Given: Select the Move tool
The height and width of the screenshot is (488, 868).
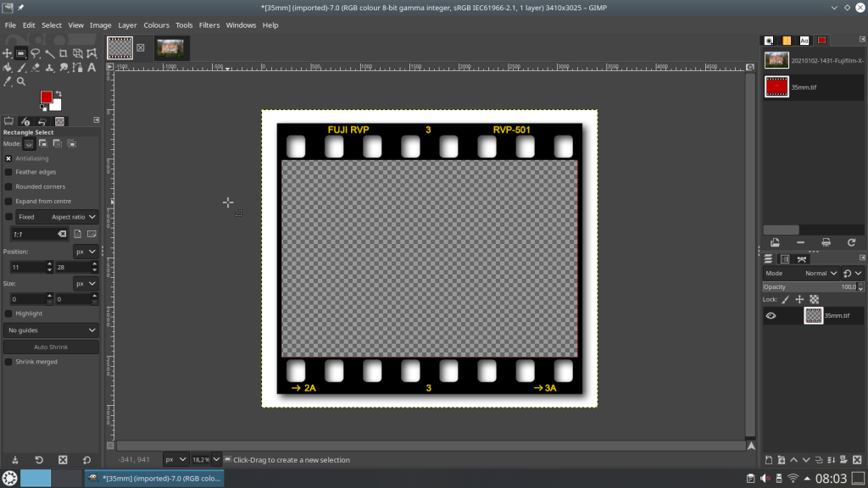Looking at the screenshot, I should click(7, 53).
